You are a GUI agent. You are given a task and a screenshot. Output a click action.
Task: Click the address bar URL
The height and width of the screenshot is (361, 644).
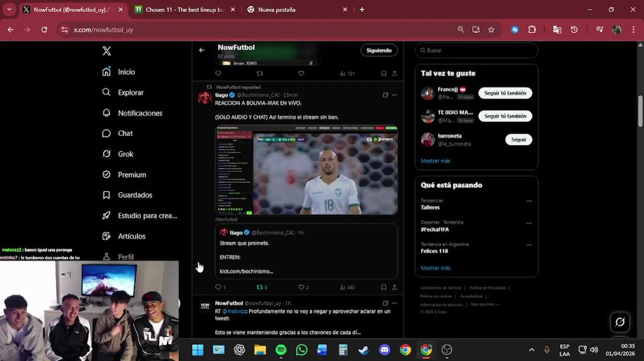103,30
